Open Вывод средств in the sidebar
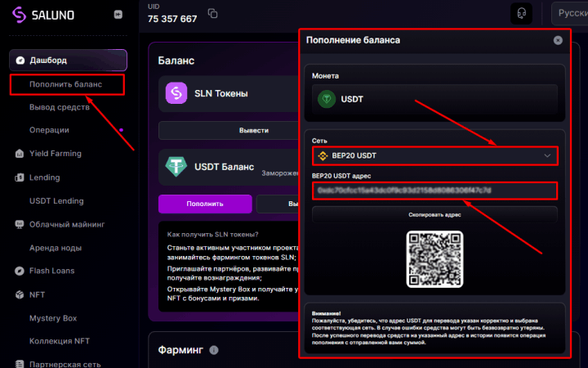Image resolution: width=588 pixels, height=368 pixels. tap(60, 107)
